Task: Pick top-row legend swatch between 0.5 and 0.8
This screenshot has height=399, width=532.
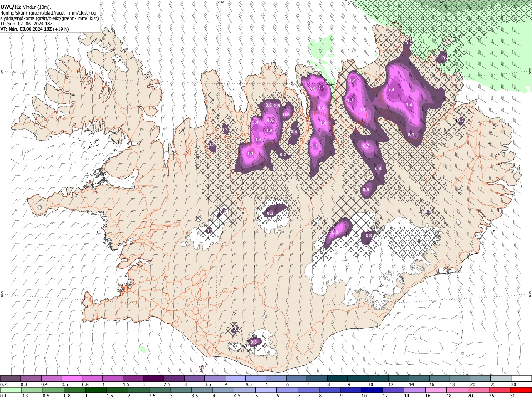Action: point(71,378)
